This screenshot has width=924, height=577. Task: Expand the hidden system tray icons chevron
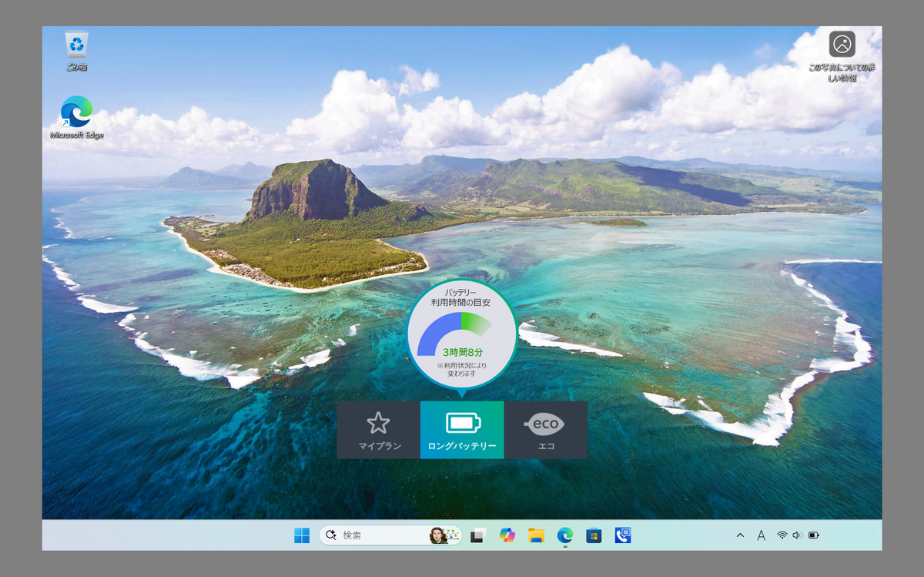click(740, 535)
